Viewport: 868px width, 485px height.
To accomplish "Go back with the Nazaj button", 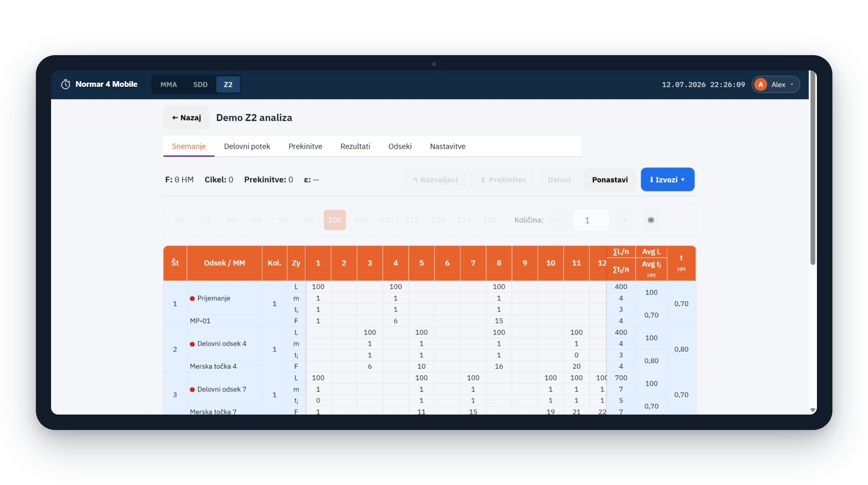I will 186,117.
